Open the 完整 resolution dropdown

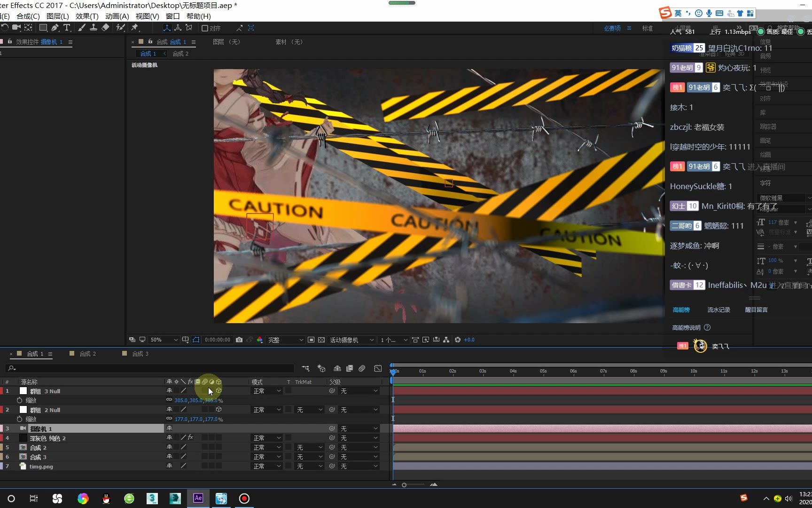(x=286, y=340)
